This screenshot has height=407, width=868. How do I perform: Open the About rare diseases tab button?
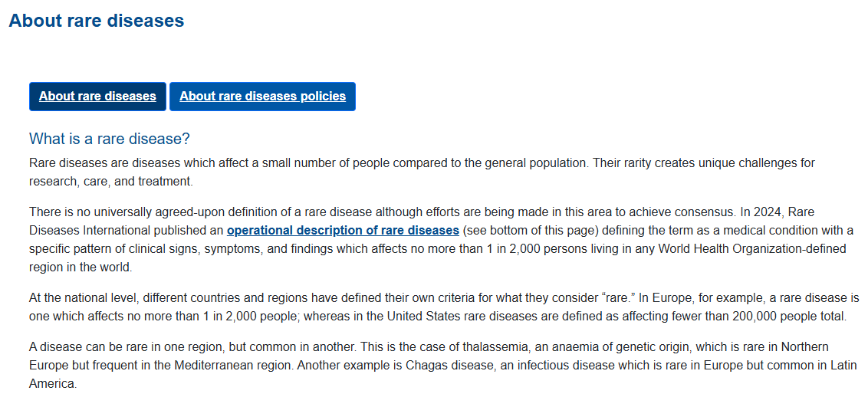click(97, 97)
